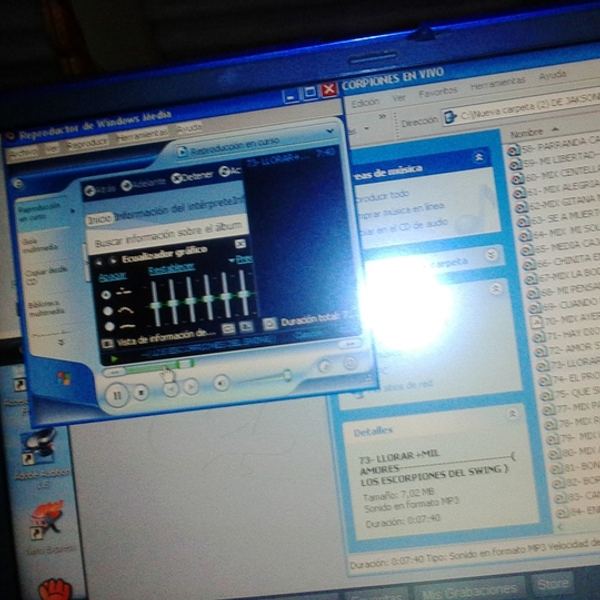Adjust the volume slider
The width and height of the screenshot is (600, 600).
(287, 375)
